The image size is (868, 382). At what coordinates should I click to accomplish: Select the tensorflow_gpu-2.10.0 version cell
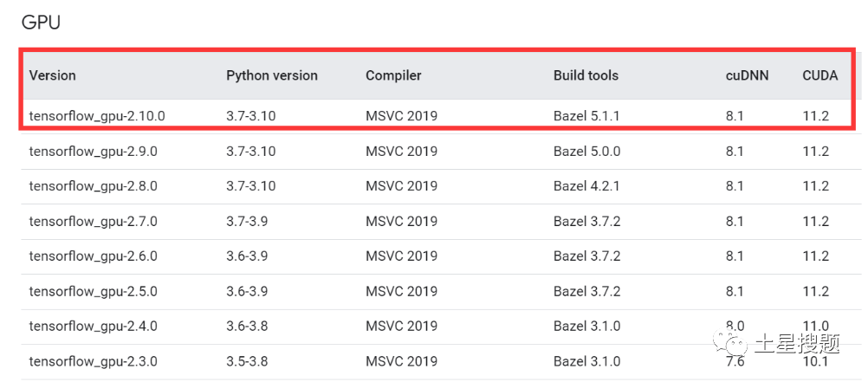pos(97,116)
